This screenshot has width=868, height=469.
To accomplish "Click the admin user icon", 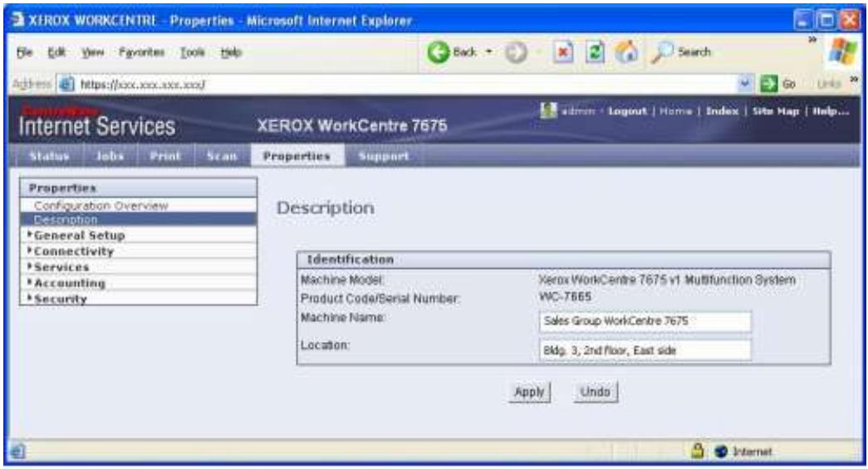I will 548,110.
